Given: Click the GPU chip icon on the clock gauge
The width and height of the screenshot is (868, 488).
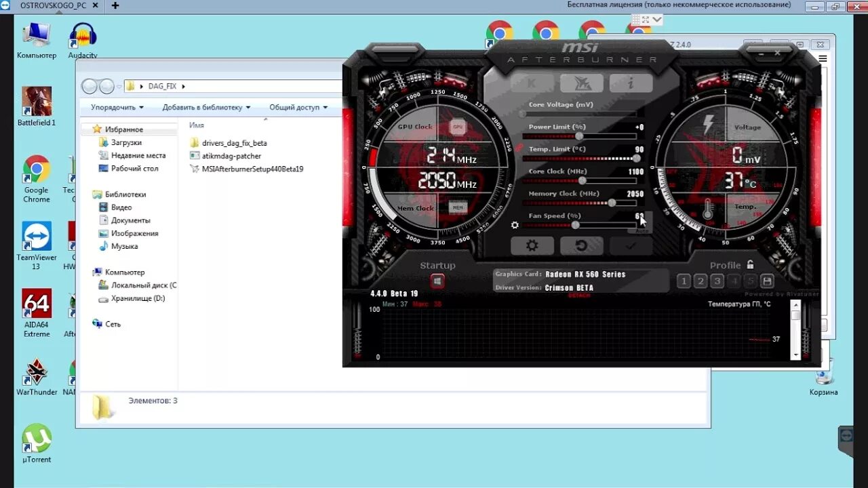Looking at the screenshot, I should tap(458, 127).
